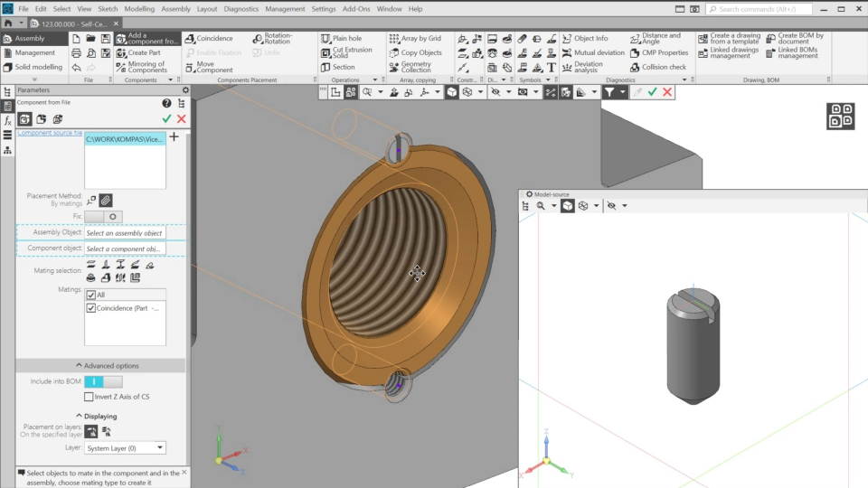Switch to the Solid modelling toolset
The image size is (868, 488).
36,67
